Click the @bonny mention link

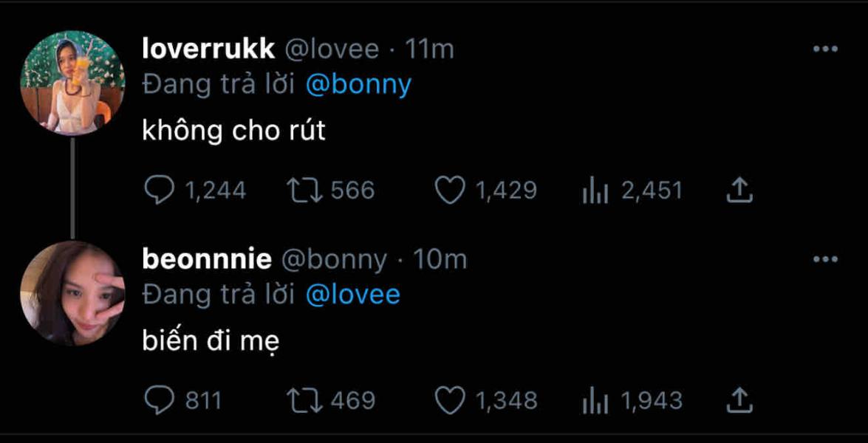(x=358, y=85)
